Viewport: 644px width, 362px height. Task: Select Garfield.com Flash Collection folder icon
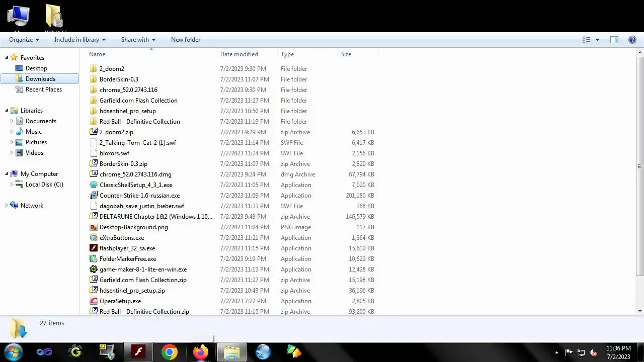(93, 101)
